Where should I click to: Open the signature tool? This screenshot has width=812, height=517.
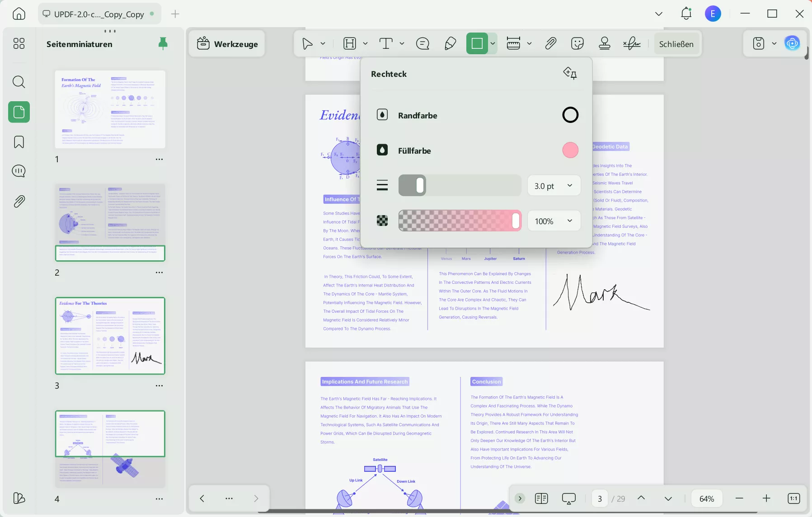point(632,44)
